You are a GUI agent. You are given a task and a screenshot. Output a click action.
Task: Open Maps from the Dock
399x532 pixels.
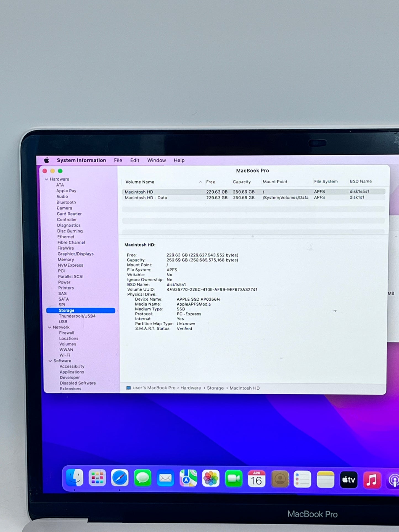coord(188,478)
